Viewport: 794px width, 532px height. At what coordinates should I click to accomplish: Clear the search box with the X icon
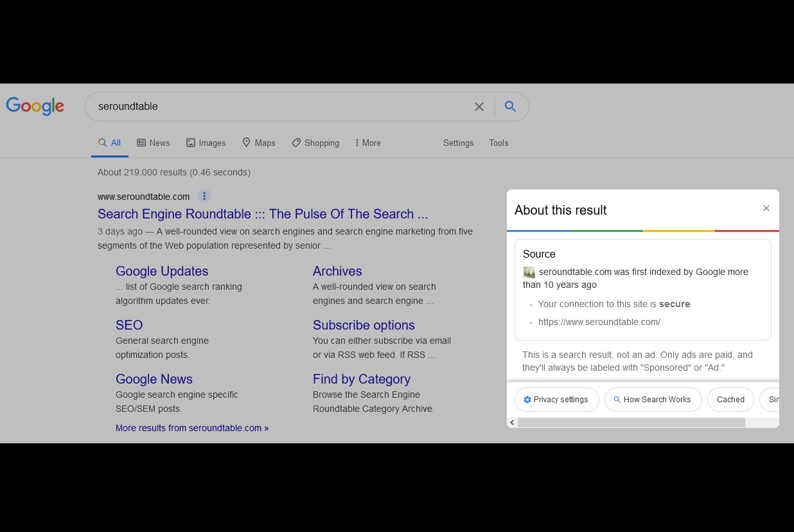(479, 107)
